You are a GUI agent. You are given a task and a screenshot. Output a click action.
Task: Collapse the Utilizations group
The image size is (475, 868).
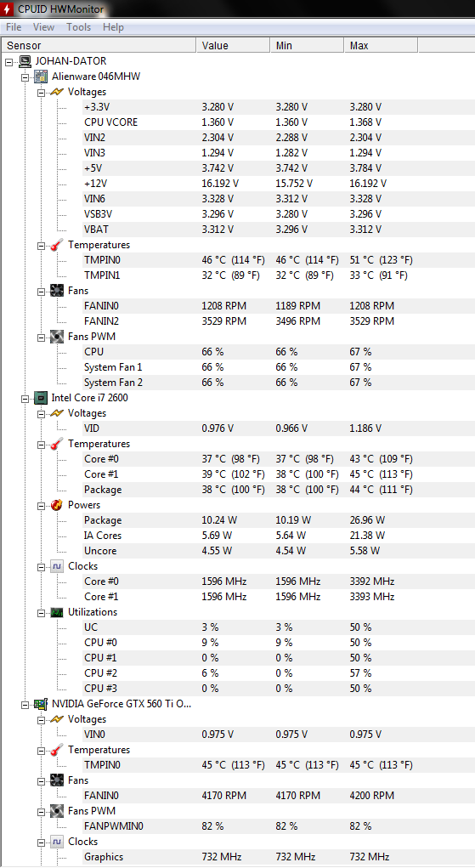coord(42,613)
